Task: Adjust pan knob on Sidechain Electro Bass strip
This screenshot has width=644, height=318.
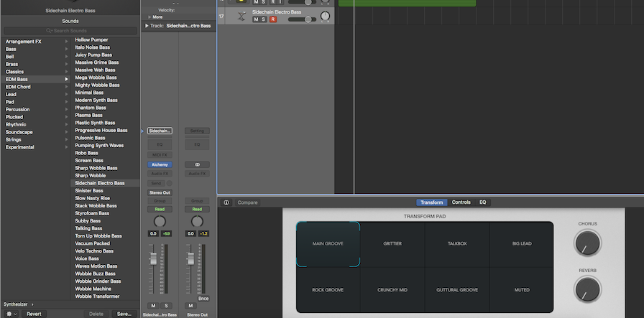Action: (x=160, y=222)
